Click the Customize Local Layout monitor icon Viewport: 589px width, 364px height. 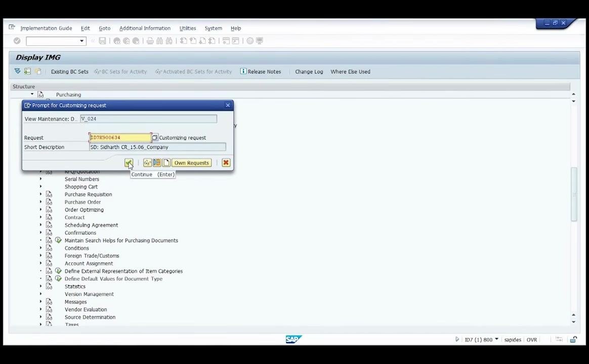pos(260,41)
